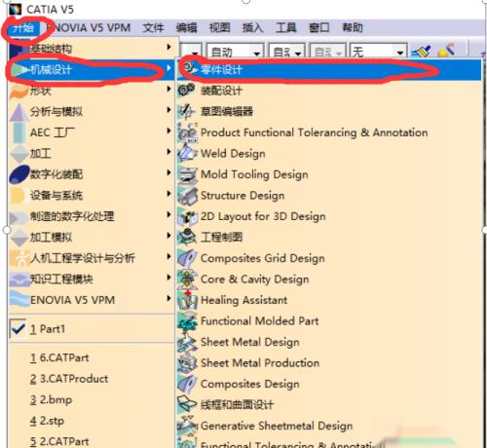
Task: Click the paintbrush icon in the toolbar
Action: [421, 51]
